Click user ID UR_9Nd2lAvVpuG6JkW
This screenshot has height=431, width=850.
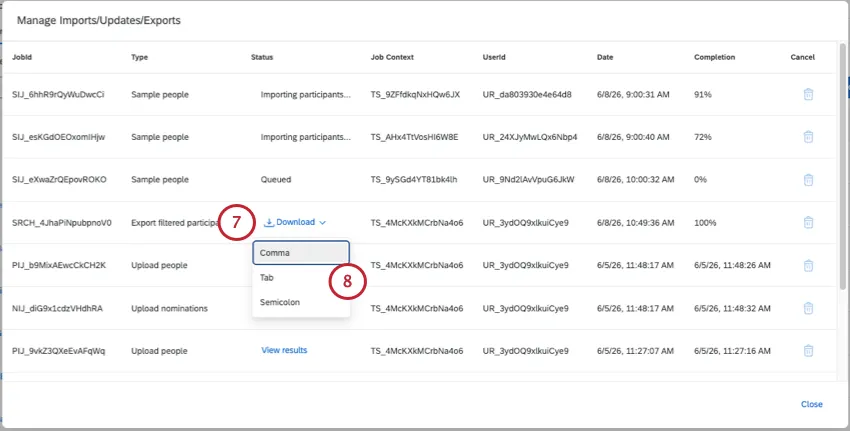coord(529,179)
